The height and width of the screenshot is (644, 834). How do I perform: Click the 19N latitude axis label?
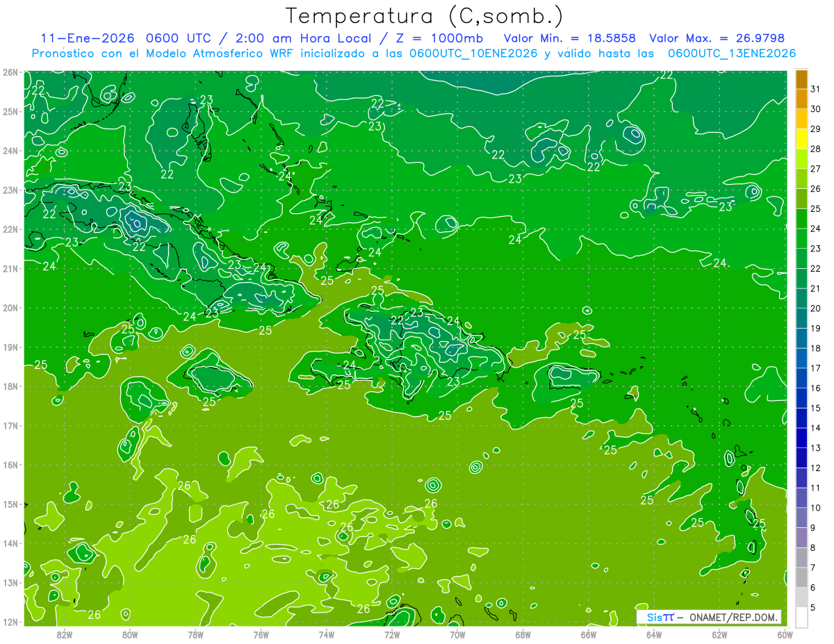click(x=10, y=347)
